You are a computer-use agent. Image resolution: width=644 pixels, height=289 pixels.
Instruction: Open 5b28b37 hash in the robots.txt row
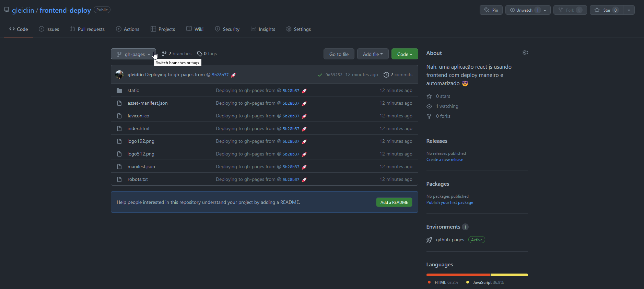point(291,180)
